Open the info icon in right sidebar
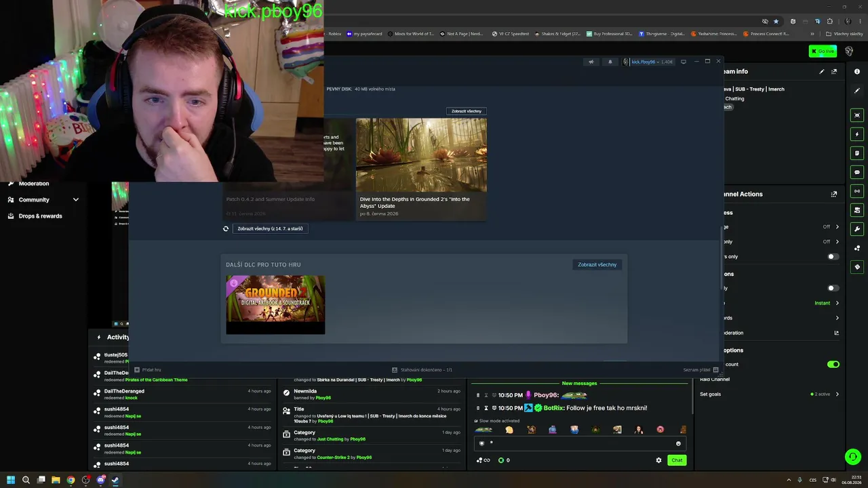 pyautogui.click(x=857, y=71)
